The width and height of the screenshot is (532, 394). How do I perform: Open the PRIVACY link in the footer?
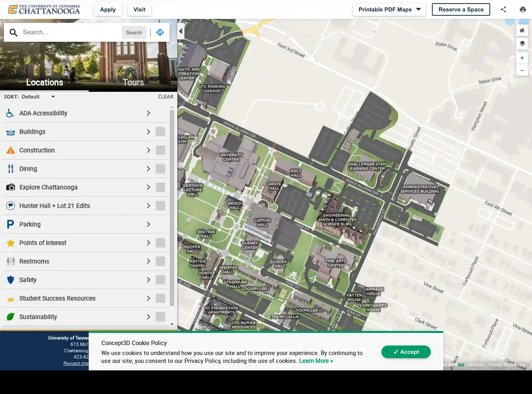click(x=476, y=365)
